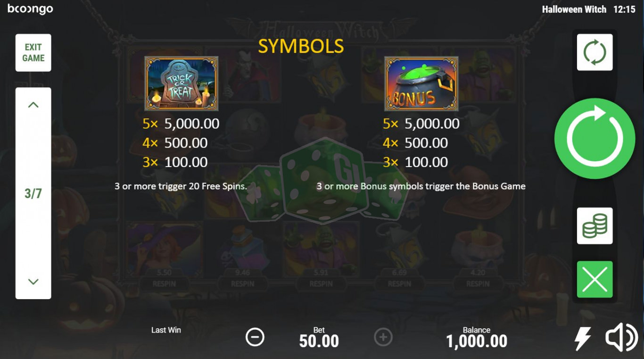
Task: Click the Trick or Treat tombstone symbol
Action: point(182,84)
